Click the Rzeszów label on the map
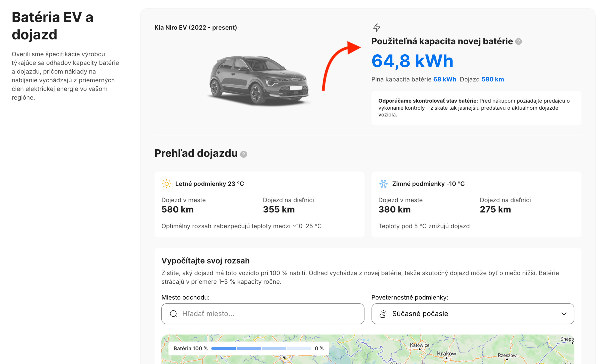Image resolution: width=606 pixels, height=364 pixels. [507, 355]
